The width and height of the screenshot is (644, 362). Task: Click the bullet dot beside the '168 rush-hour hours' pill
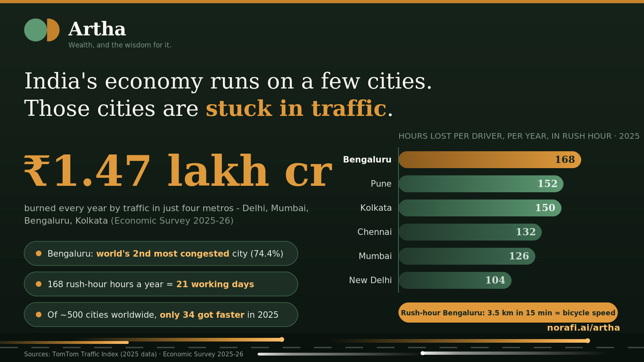pos(39,284)
